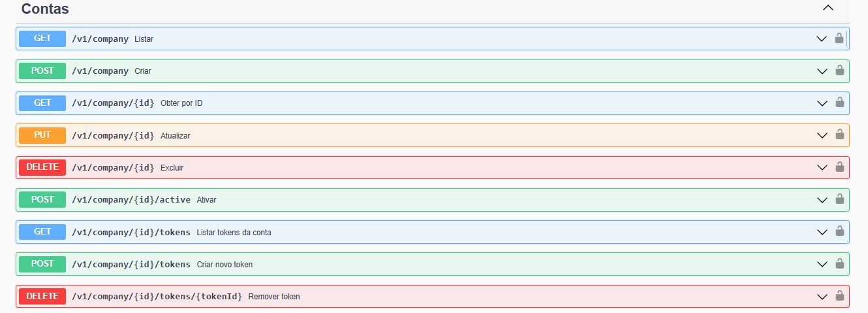The height and width of the screenshot is (313, 868).
Task: Click the lock icon on GET /v1/company Listar
Action: coord(839,39)
